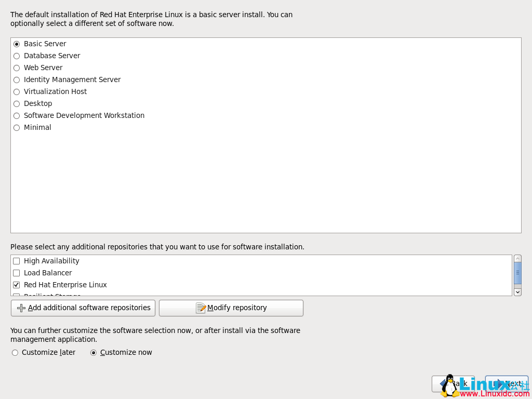Click the edit icon on Modify repository button
The image size is (532, 399).
pos(202,308)
